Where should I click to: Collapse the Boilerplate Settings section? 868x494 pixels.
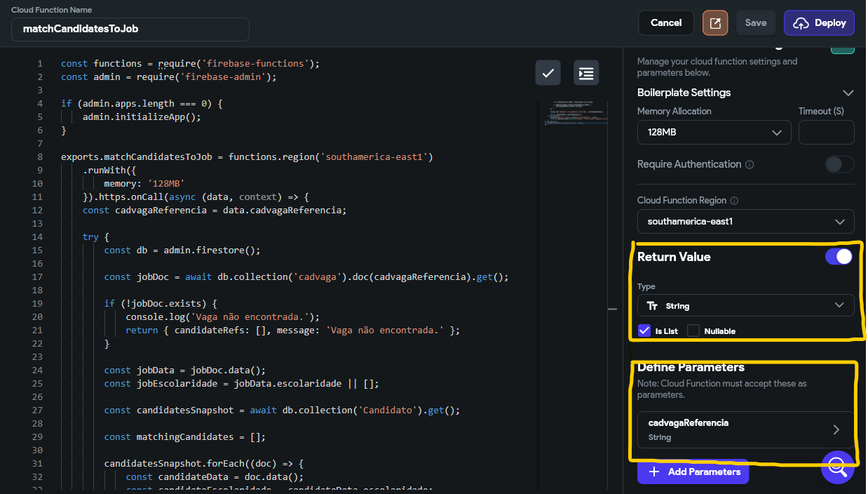[848, 93]
